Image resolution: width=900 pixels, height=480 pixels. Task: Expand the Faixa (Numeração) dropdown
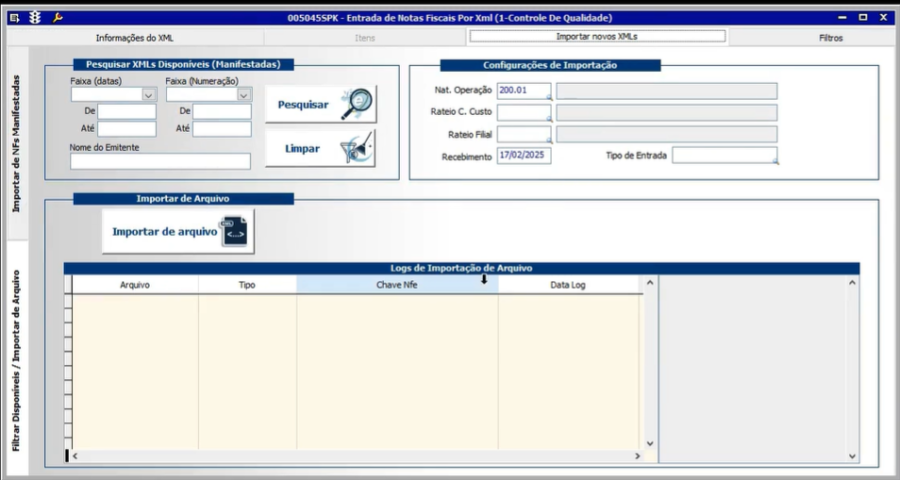click(x=244, y=95)
